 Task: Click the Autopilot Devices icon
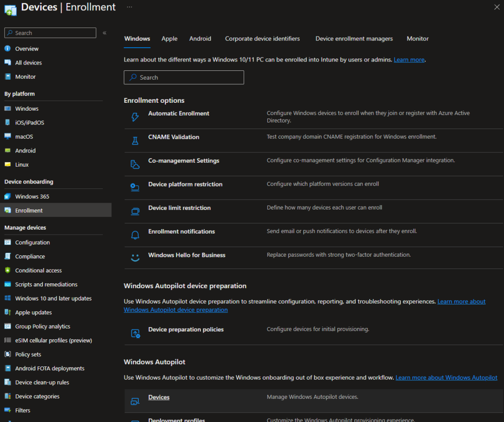135,400
